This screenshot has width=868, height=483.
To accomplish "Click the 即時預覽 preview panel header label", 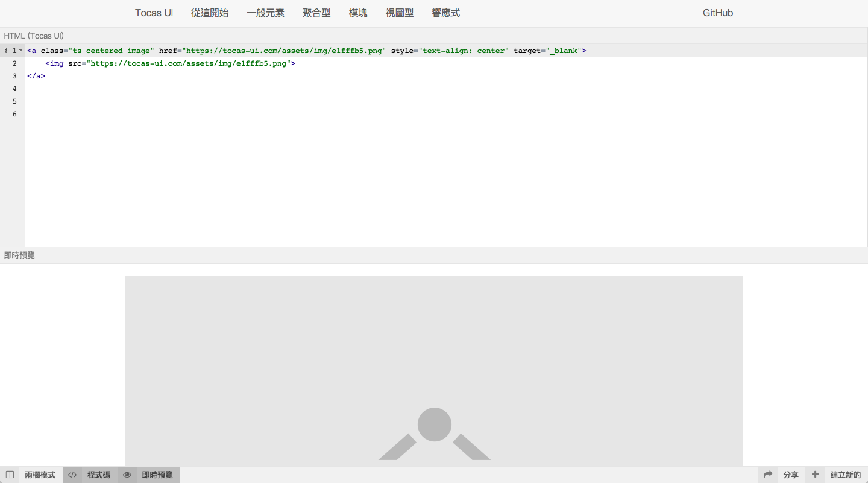I will 19,255.
